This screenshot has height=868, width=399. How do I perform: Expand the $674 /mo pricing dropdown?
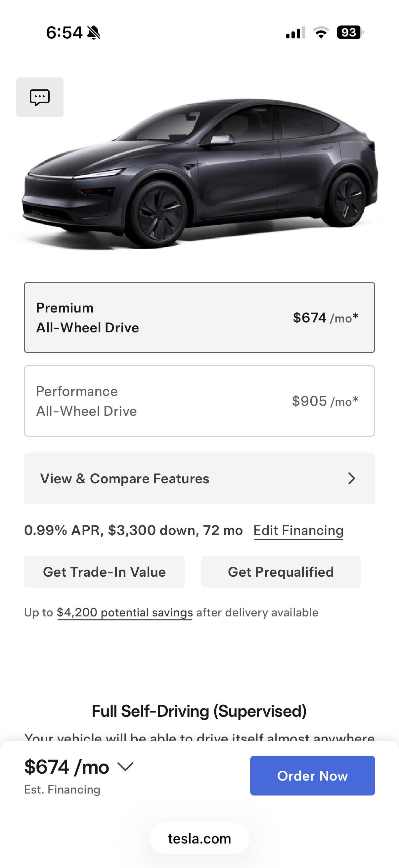125,767
